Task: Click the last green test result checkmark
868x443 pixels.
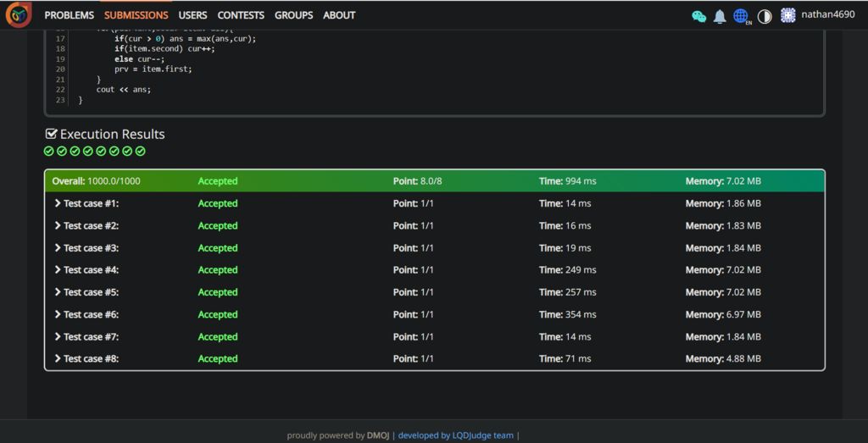Action: coord(141,151)
